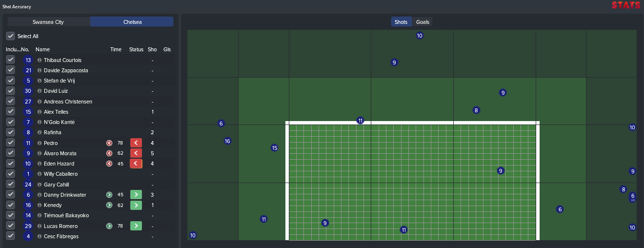Select player name Danny Drinkwater

point(65,195)
